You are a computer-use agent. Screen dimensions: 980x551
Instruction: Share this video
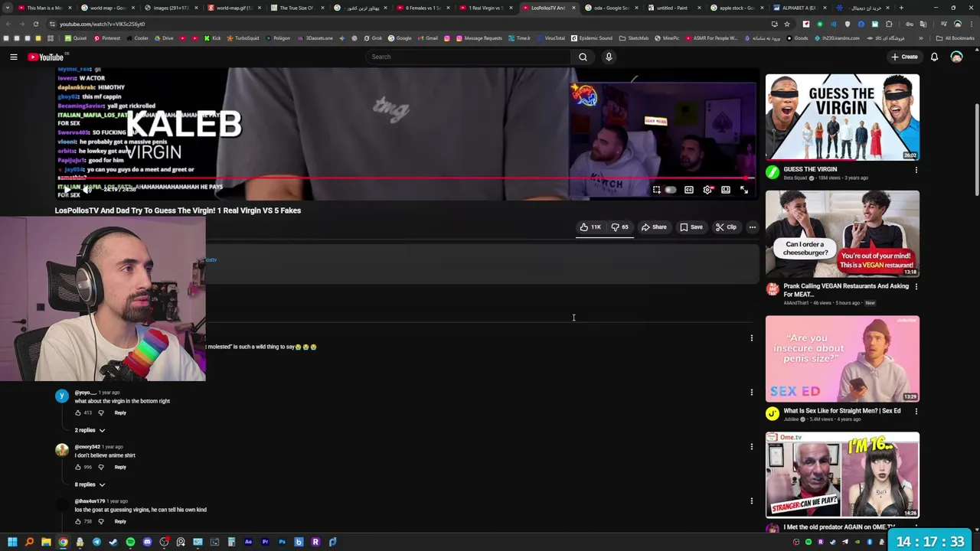click(x=654, y=227)
